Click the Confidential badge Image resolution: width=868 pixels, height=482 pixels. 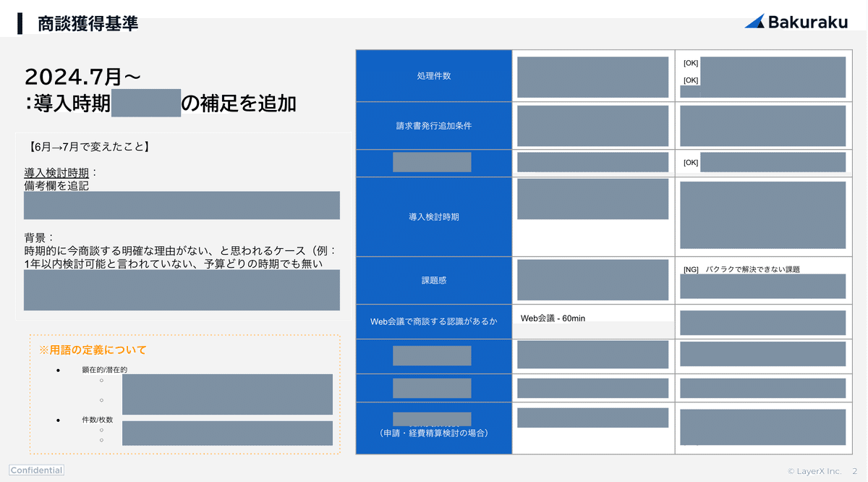[36, 470]
